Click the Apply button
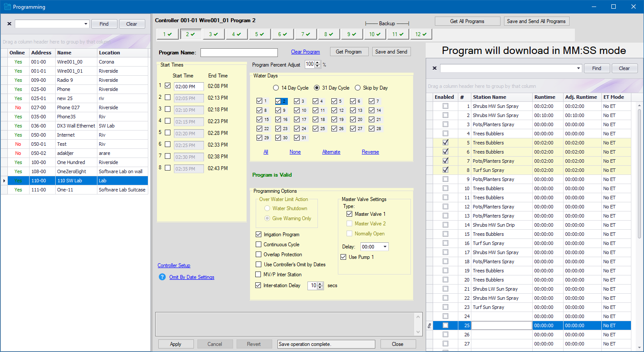Viewport: 644px width, 352px height. (x=176, y=344)
